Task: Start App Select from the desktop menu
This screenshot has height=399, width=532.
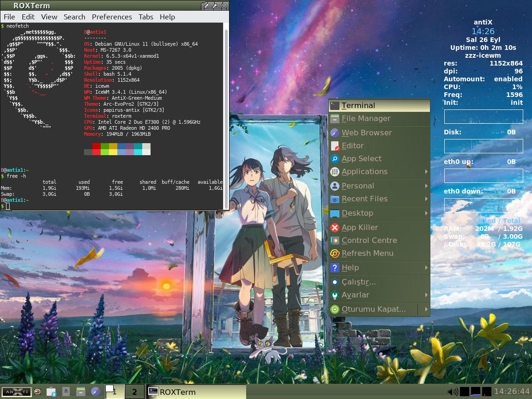Action: (379, 158)
